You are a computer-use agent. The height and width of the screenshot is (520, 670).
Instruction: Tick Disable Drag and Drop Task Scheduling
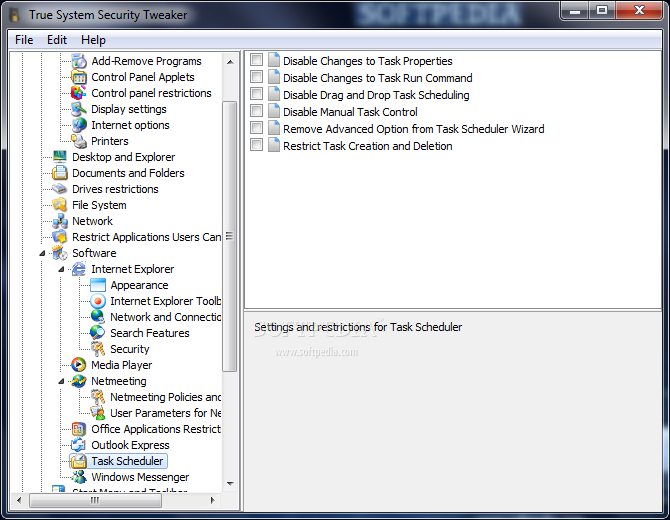[256, 94]
